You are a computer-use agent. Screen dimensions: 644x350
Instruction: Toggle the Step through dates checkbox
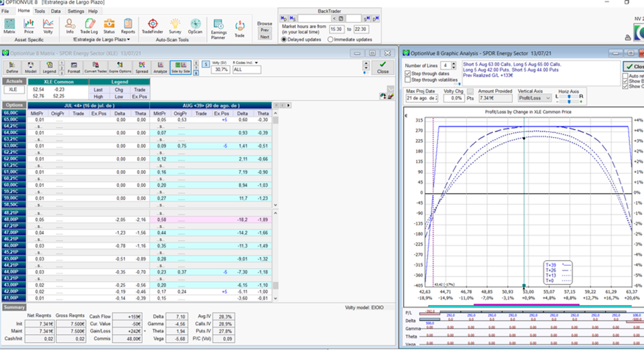[408, 73]
